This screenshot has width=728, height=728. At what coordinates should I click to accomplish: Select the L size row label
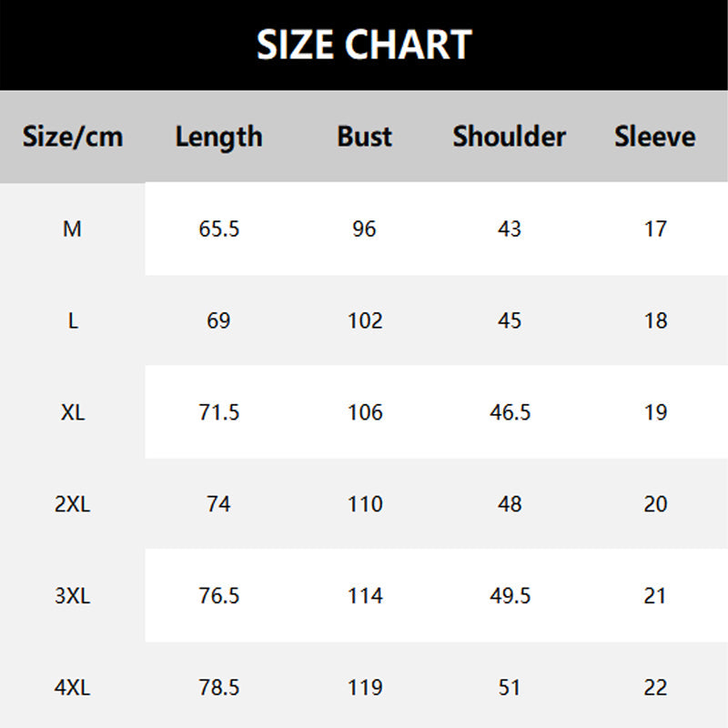(73, 321)
